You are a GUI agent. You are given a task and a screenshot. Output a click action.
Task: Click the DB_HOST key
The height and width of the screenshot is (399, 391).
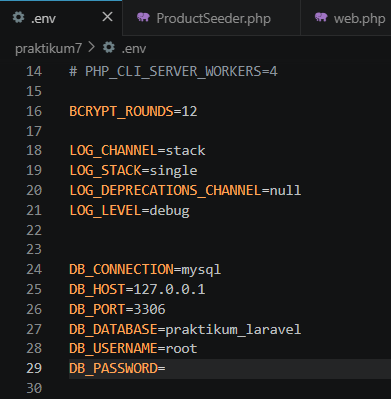97,289
